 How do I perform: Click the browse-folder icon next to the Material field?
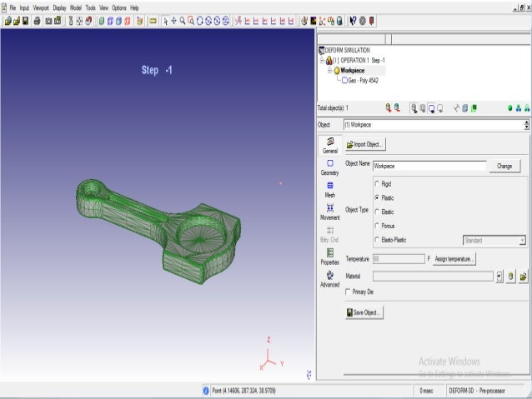tap(523, 277)
